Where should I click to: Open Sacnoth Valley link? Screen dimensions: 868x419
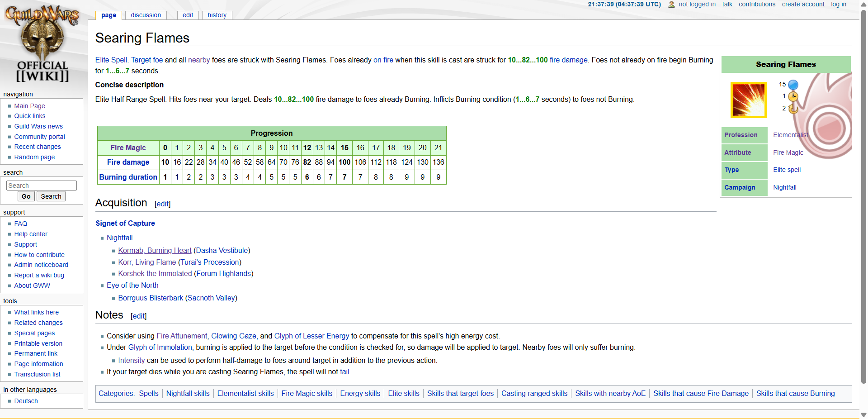click(x=211, y=298)
